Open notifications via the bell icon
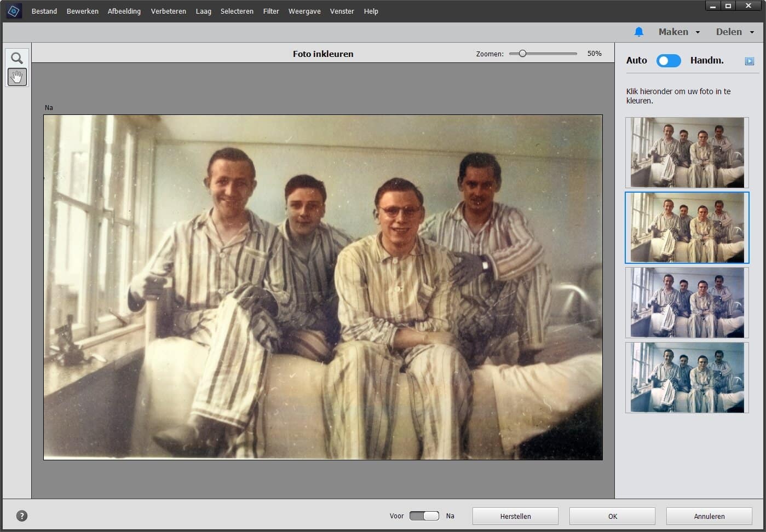The width and height of the screenshot is (766, 532). pos(638,32)
